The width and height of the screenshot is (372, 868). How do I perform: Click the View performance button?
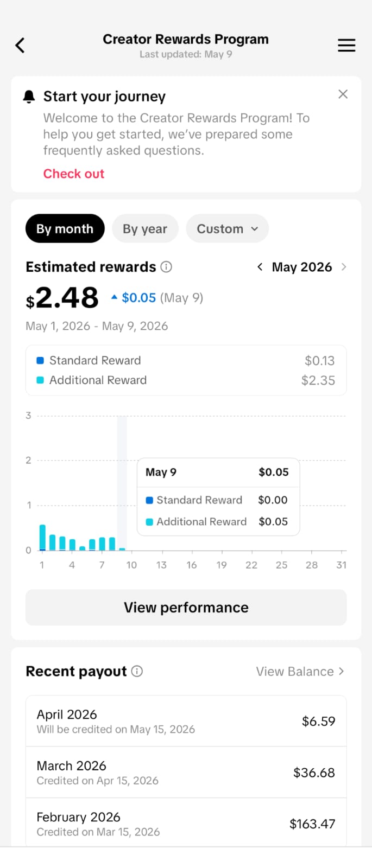(186, 608)
